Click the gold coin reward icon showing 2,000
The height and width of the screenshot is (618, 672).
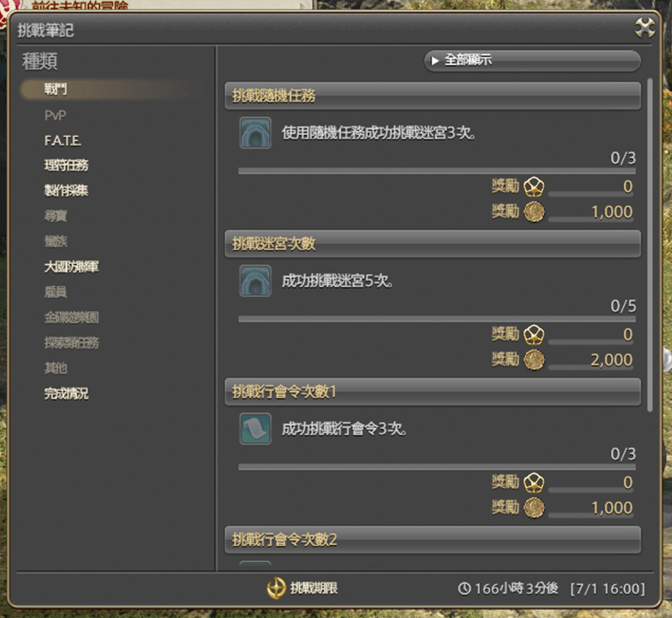coord(534,359)
